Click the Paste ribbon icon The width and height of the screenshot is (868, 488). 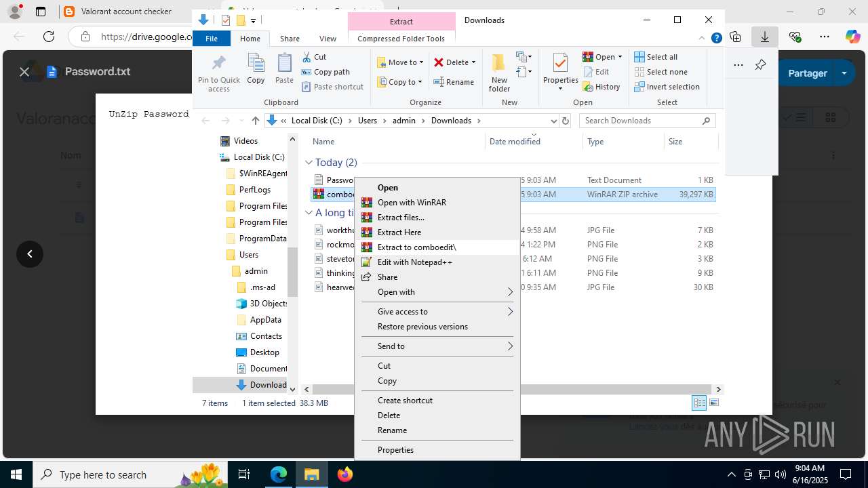tap(284, 69)
